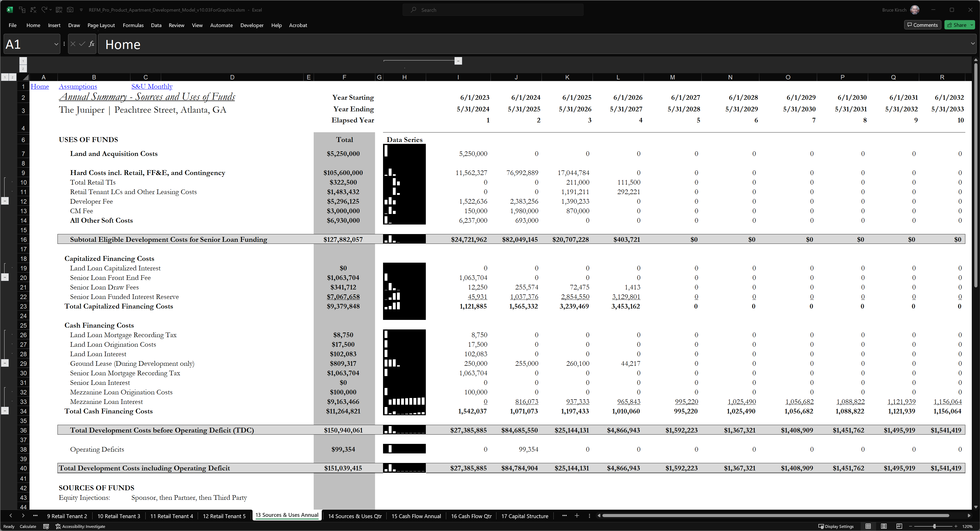Collapse row group minus button at row 12

[x=5, y=201]
